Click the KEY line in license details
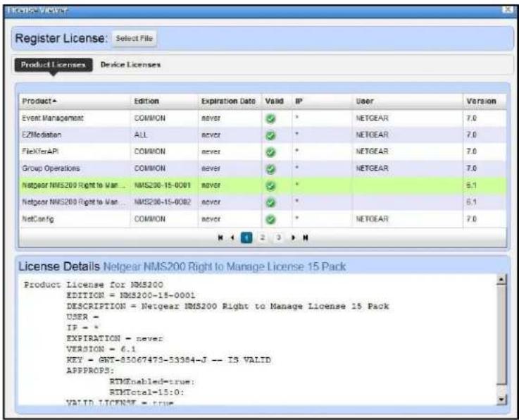 coord(168,360)
